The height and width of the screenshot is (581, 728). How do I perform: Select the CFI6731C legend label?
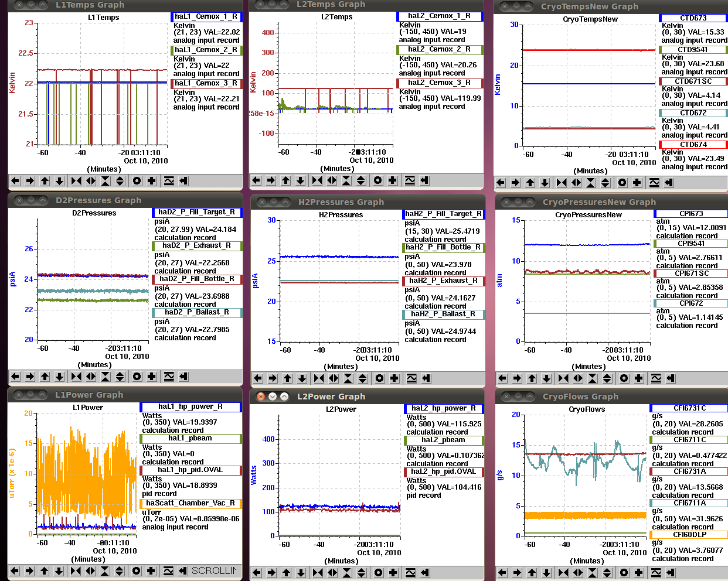pos(689,408)
